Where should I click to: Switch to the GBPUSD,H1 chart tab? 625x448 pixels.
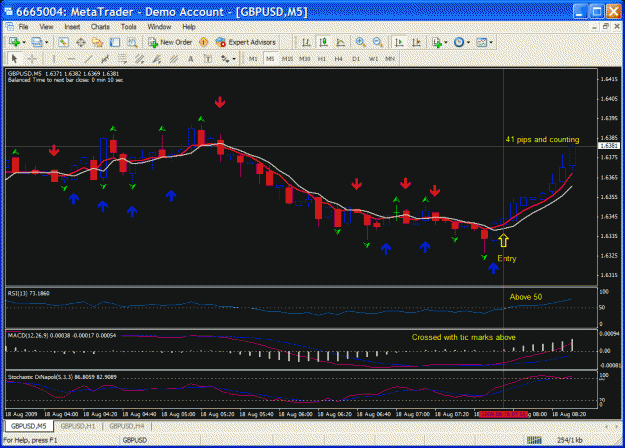tap(78, 426)
